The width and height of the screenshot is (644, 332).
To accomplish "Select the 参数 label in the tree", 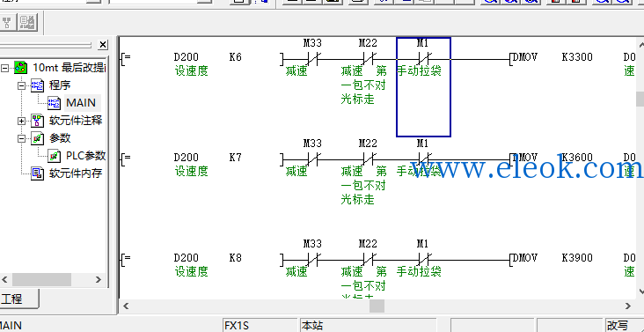I will (x=60, y=138).
